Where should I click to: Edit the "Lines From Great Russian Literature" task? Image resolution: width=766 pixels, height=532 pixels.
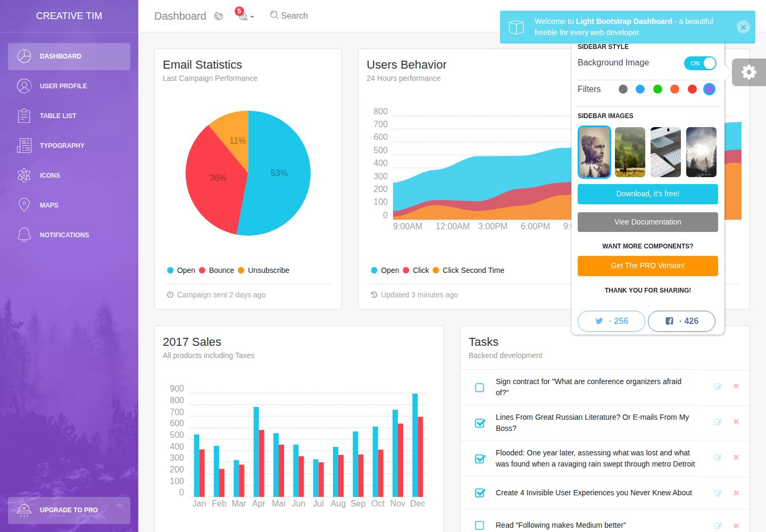click(x=718, y=422)
